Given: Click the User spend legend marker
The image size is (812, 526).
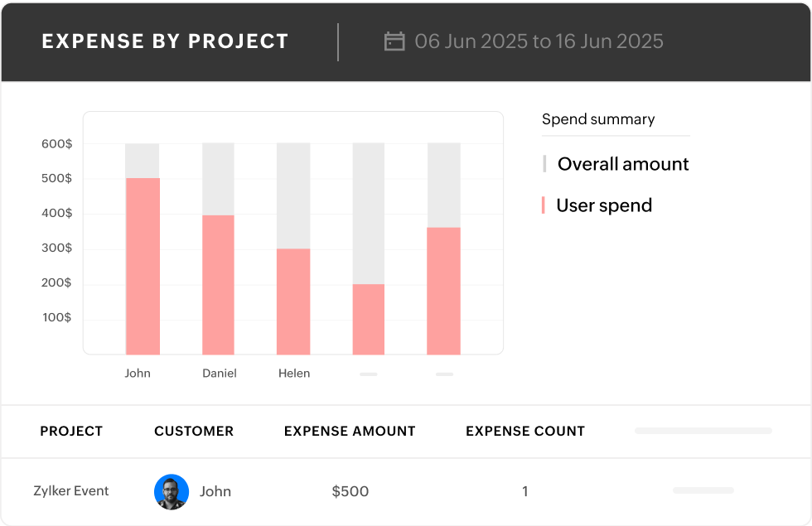Looking at the screenshot, I should coord(544,205).
